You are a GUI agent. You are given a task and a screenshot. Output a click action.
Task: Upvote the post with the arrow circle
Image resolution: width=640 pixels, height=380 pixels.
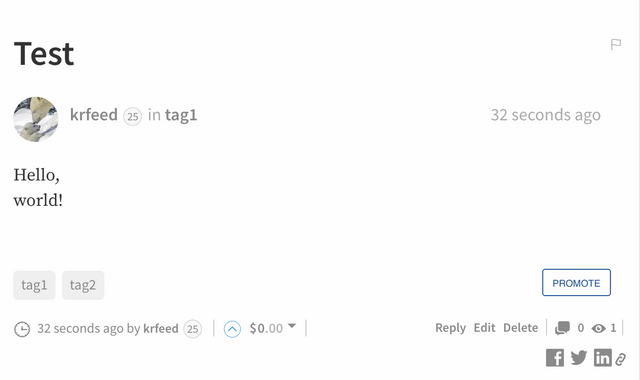[232, 329]
